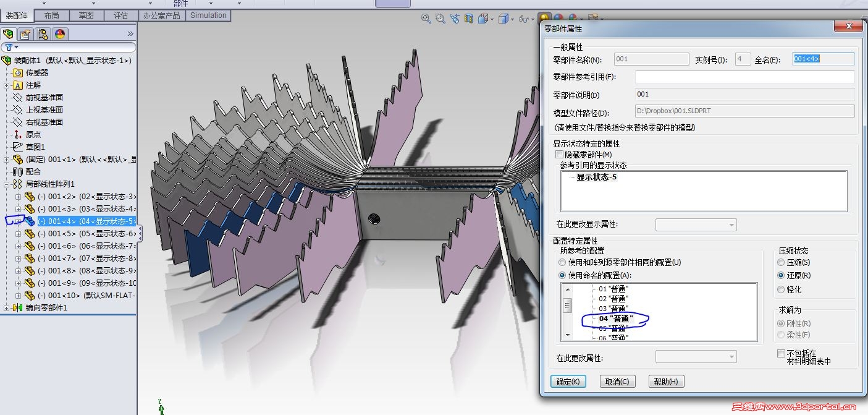Switch to the 评估 tab
The height and width of the screenshot is (415, 868).
tap(121, 15)
